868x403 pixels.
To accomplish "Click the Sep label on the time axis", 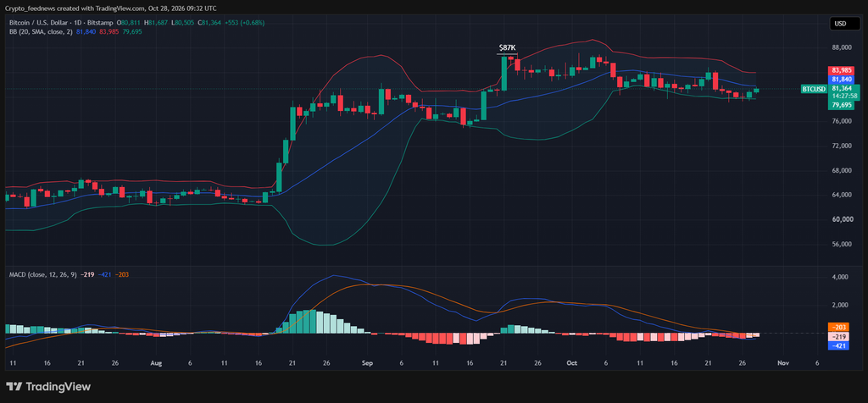I will 368,363.
